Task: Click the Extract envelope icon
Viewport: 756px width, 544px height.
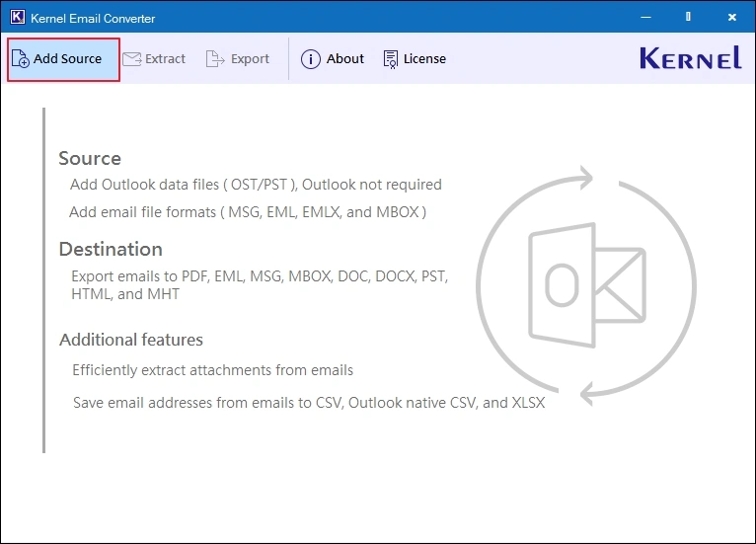Action: pos(131,59)
